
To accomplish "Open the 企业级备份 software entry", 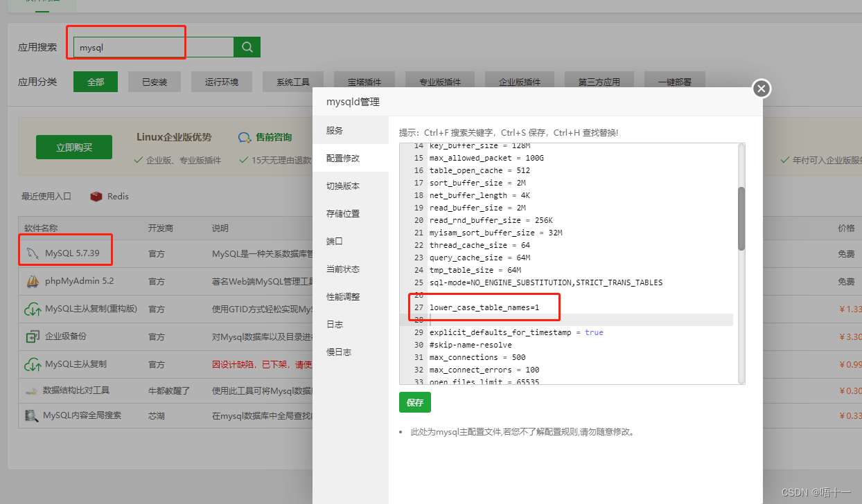I will (x=66, y=336).
